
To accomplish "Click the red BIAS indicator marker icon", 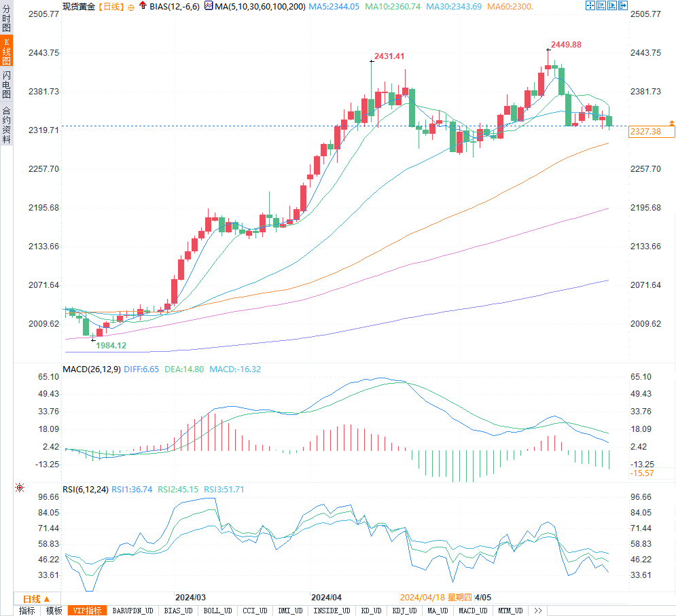I will [142, 6].
